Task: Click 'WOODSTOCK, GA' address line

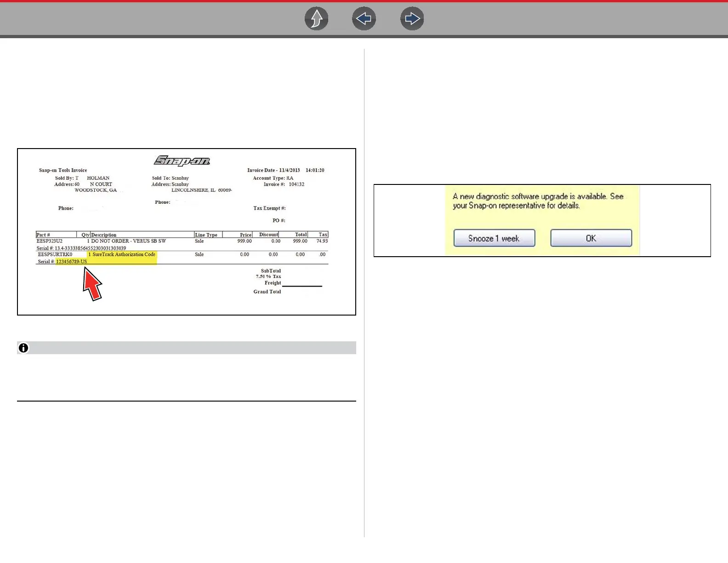Action: coord(96,190)
